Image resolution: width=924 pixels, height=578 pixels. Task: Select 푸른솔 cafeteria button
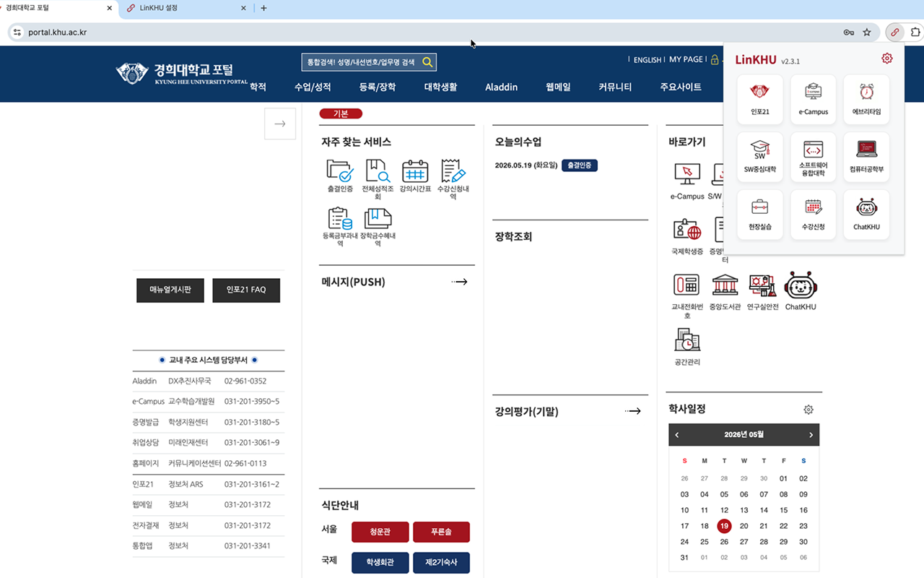click(441, 532)
